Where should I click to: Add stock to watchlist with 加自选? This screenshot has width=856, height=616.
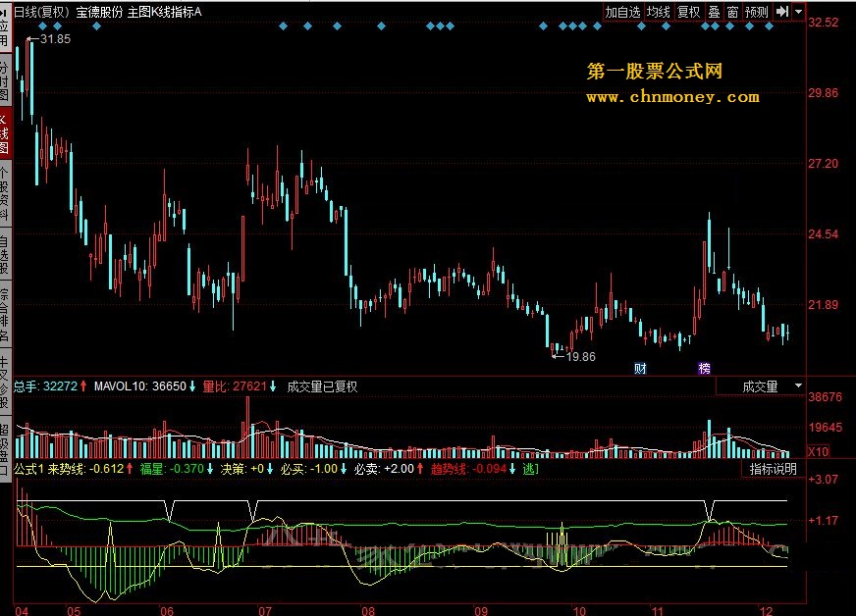(622, 12)
